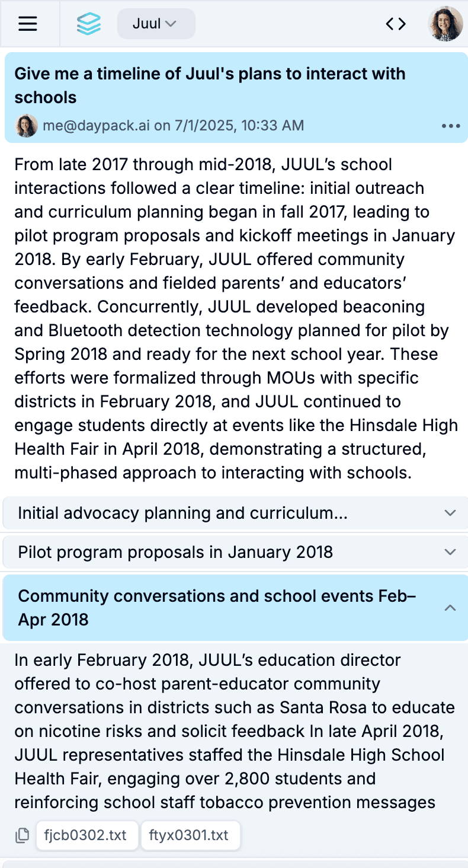Expand Pilot program proposals in January 2018
The width and height of the screenshot is (468, 868).
tap(175, 553)
